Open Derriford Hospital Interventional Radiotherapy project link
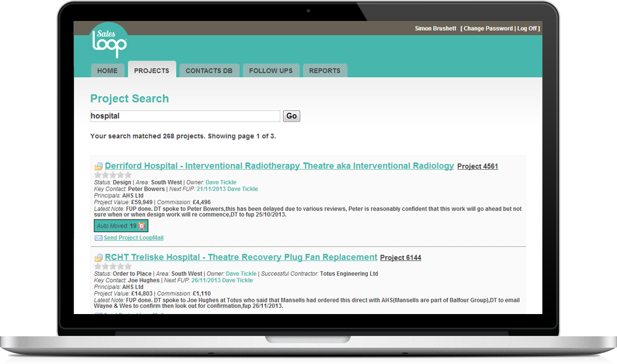 280,166
